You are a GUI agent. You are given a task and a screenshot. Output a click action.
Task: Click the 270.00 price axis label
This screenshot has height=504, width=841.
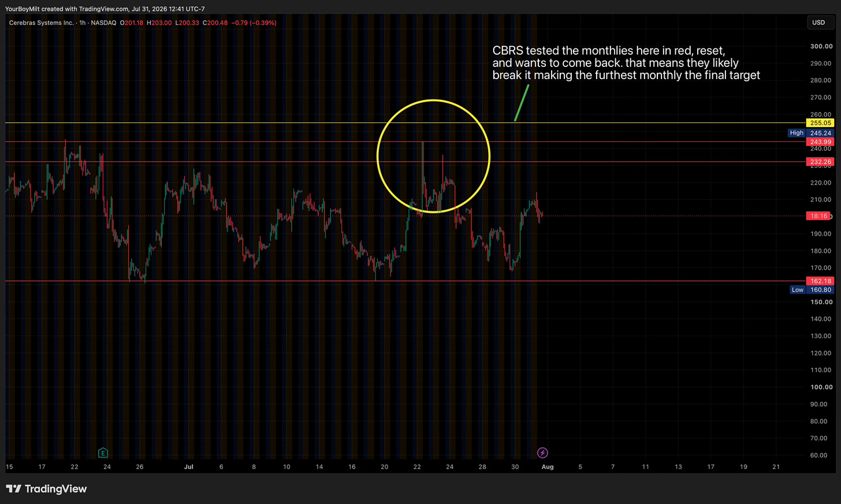point(821,98)
